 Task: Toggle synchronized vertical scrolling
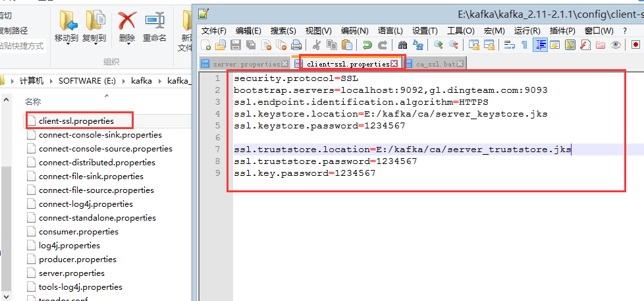coord(473,45)
